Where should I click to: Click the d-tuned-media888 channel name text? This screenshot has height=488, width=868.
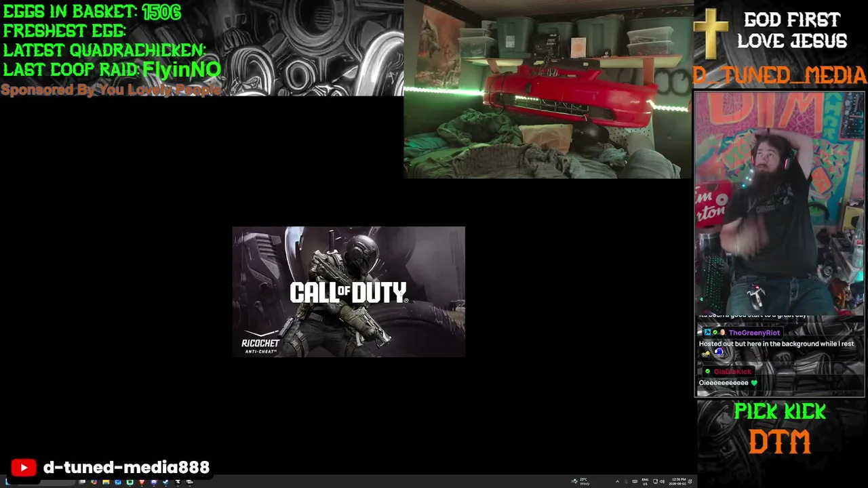(x=126, y=468)
